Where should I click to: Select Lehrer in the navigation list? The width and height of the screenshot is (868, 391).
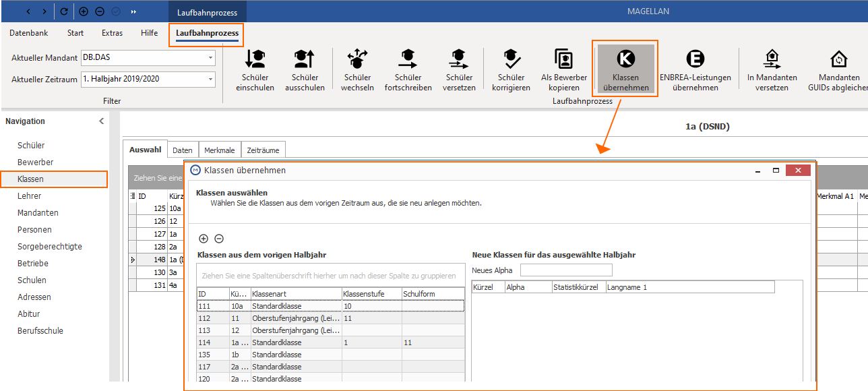(30, 196)
